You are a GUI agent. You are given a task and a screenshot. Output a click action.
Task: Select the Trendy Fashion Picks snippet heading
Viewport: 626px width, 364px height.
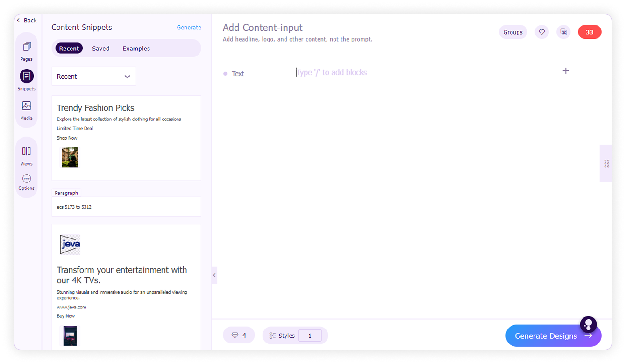(96, 108)
